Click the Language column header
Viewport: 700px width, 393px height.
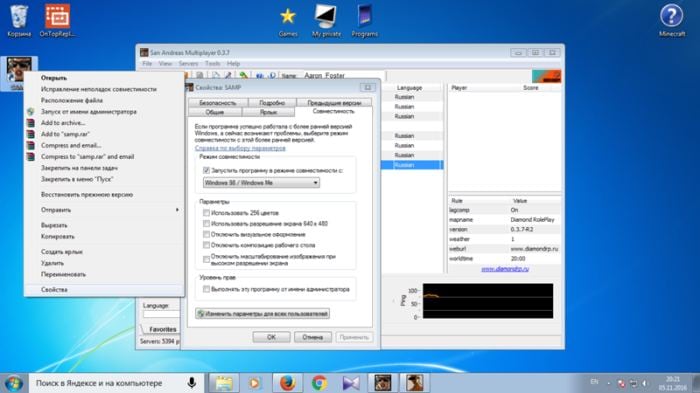[x=409, y=88]
